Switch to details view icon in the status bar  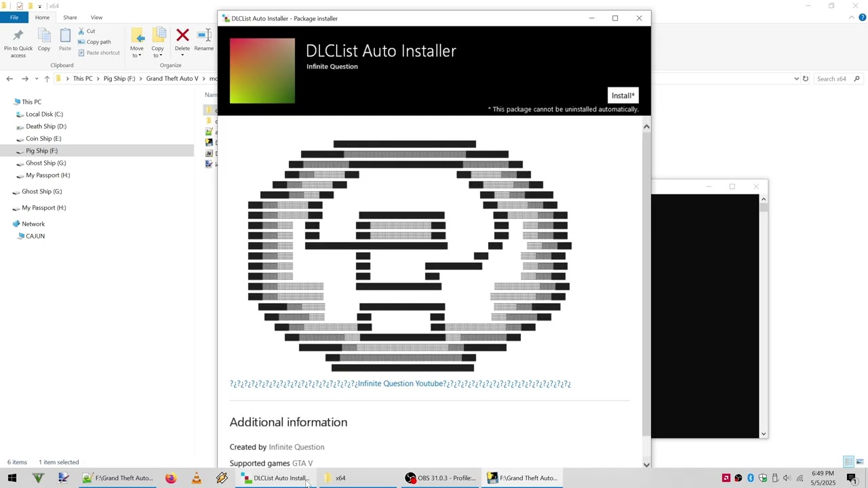(x=848, y=462)
